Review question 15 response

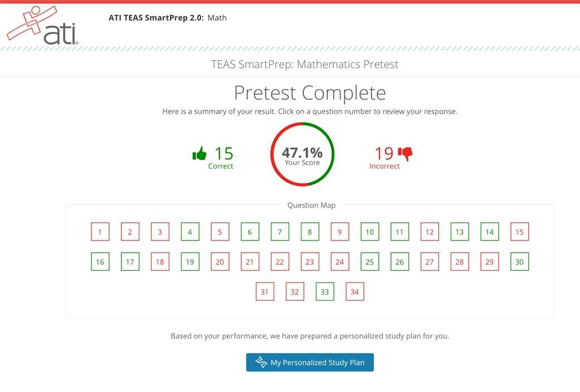pyautogui.click(x=519, y=232)
